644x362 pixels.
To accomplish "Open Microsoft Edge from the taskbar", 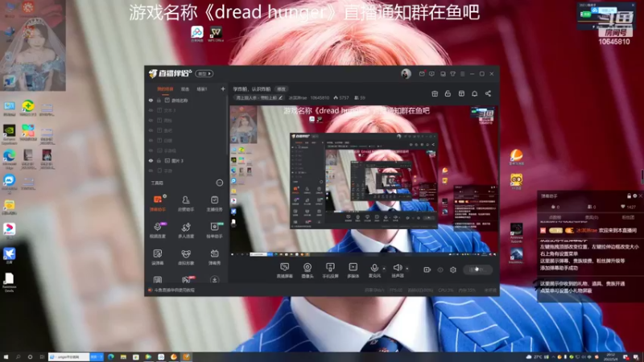I will [111, 357].
